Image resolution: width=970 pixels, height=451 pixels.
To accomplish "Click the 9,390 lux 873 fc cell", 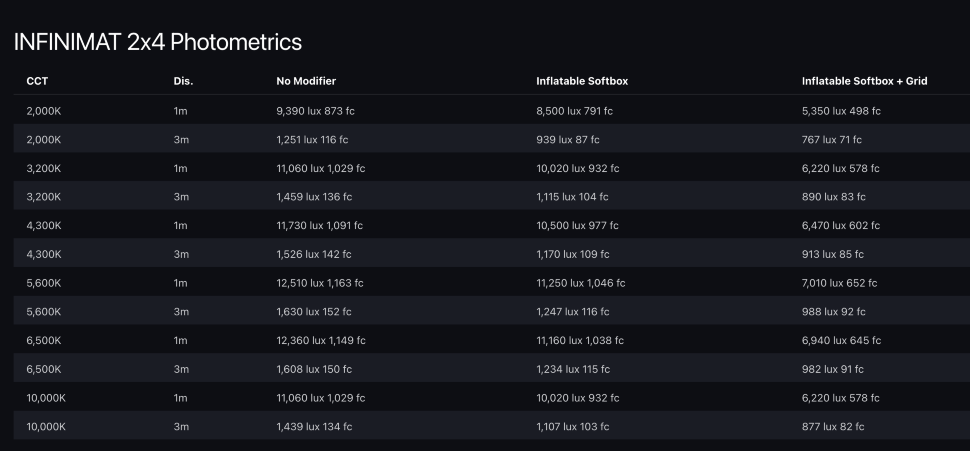I will click(x=320, y=111).
